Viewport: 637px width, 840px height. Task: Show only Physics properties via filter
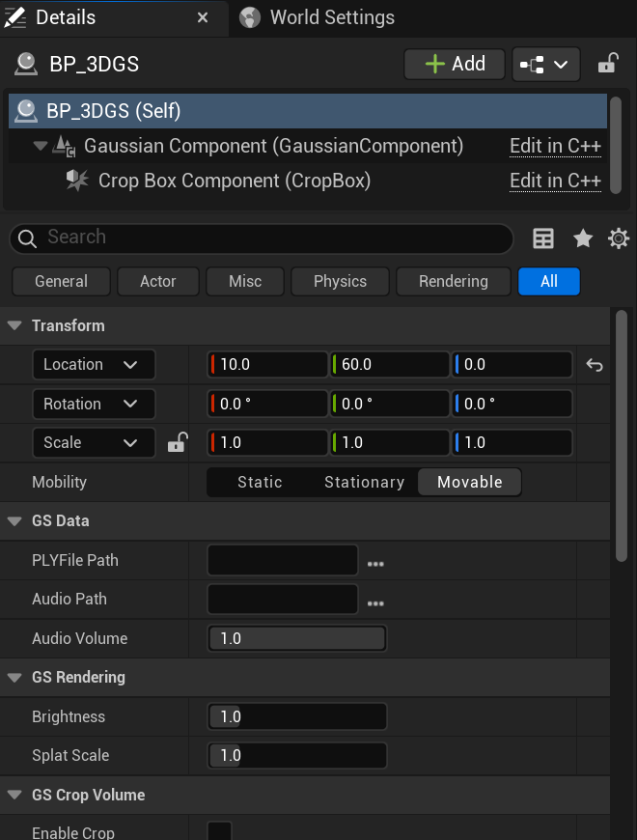[x=339, y=281]
